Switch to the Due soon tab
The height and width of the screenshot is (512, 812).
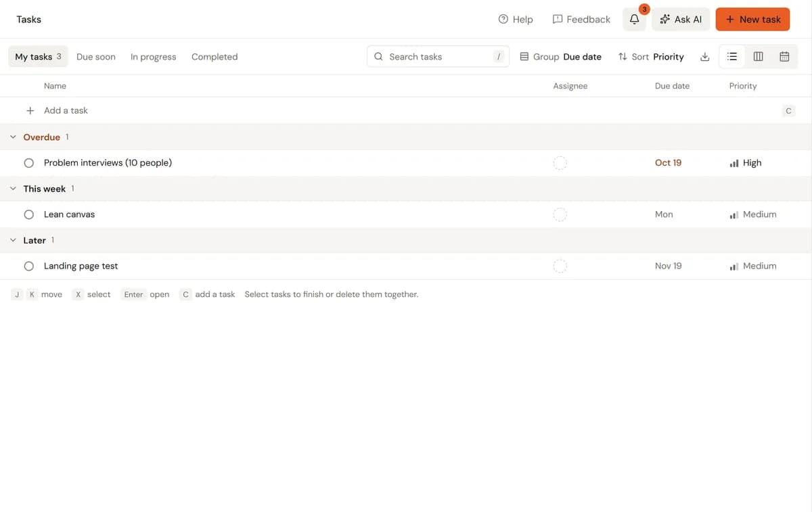[x=96, y=57]
